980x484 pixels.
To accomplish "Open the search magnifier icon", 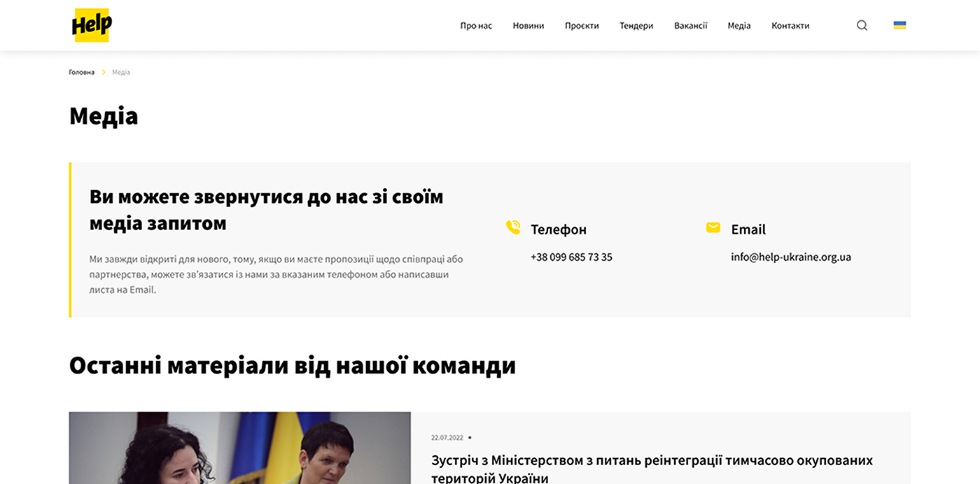I will point(862,25).
